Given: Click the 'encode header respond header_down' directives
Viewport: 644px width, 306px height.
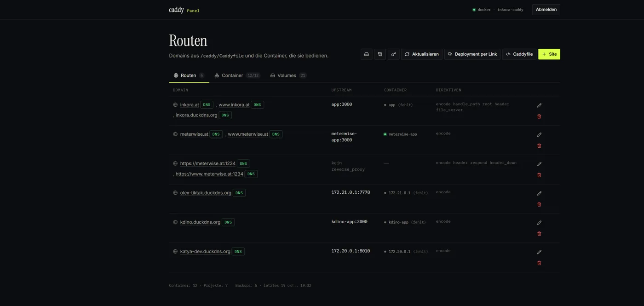Looking at the screenshot, I should (x=476, y=163).
